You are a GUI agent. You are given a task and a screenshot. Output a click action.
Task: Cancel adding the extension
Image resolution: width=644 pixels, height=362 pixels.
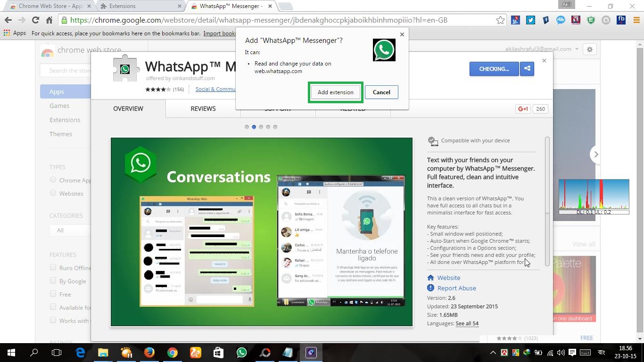coord(381,92)
